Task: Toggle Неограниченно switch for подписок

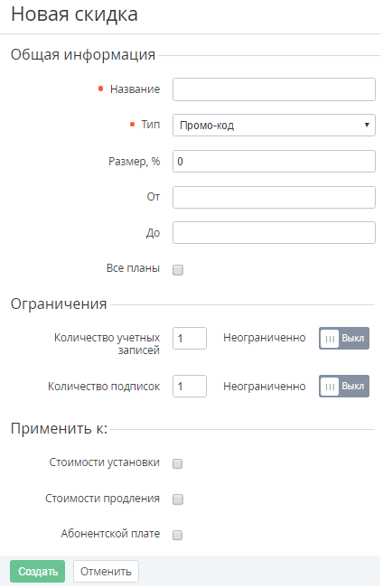Action: pyautogui.click(x=344, y=387)
